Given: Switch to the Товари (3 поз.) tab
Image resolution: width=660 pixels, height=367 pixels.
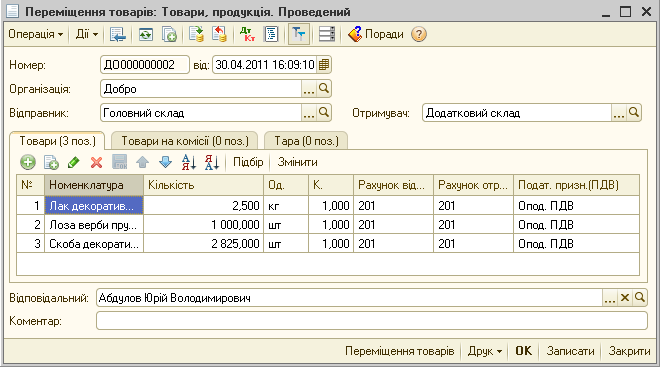Looking at the screenshot, I should pyautogui.click(x=57, y=141).
